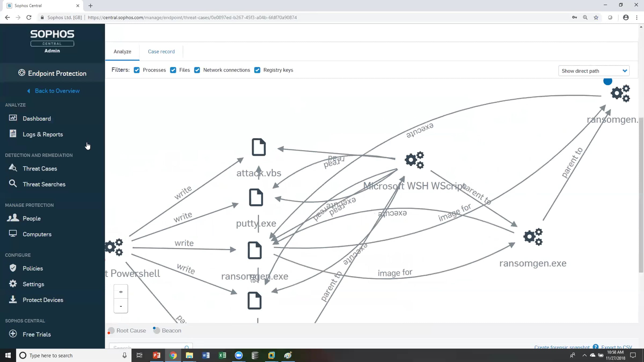Click the ransomgen.exe process gears node

(533, 237)
